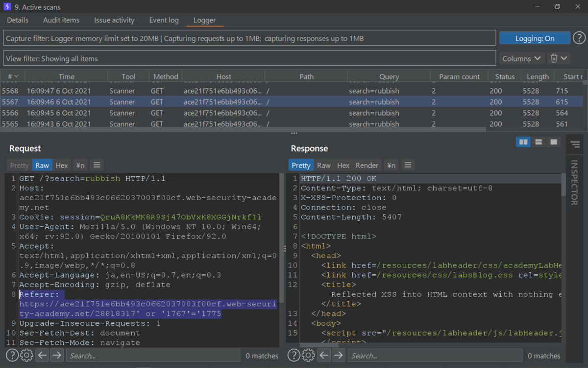588x368 pixels.
Task: Switch response view to Pretty
Action: [301, 165]
